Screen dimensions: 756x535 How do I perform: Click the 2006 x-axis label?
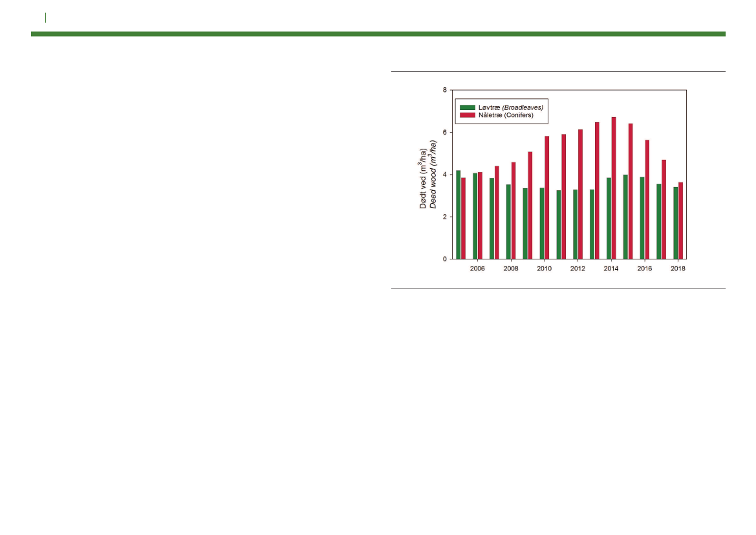tap(477, 268)
